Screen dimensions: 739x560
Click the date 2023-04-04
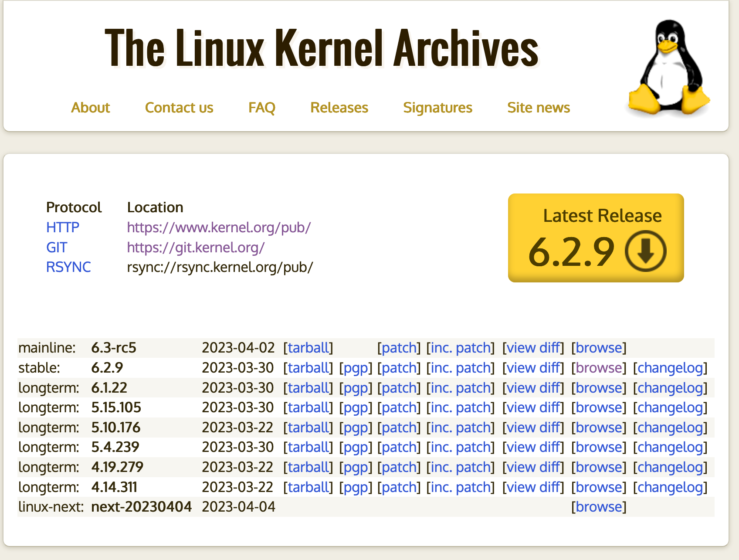tap(238, 507)
